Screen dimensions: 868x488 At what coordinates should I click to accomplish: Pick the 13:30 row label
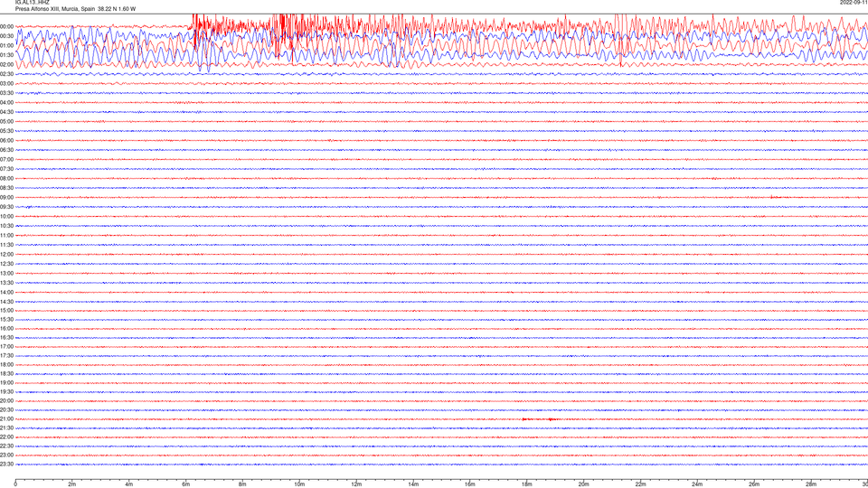pyautogui.click(x=6, y=283)
